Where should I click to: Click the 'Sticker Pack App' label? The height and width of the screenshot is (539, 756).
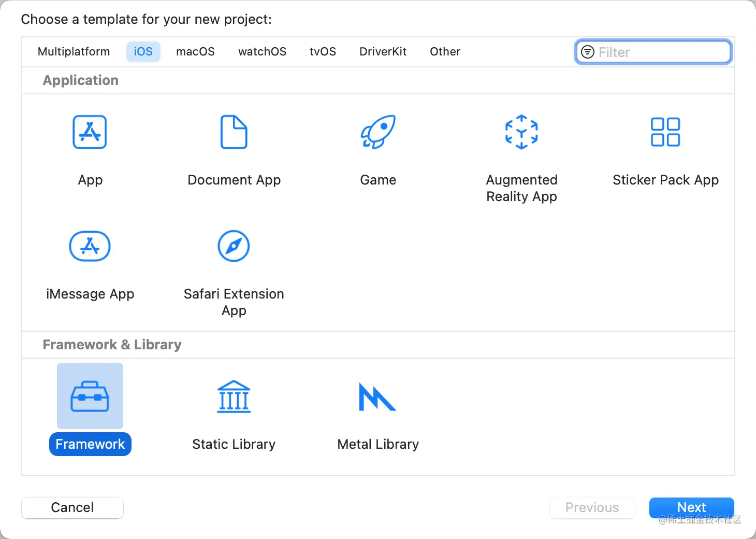point(666,180)
